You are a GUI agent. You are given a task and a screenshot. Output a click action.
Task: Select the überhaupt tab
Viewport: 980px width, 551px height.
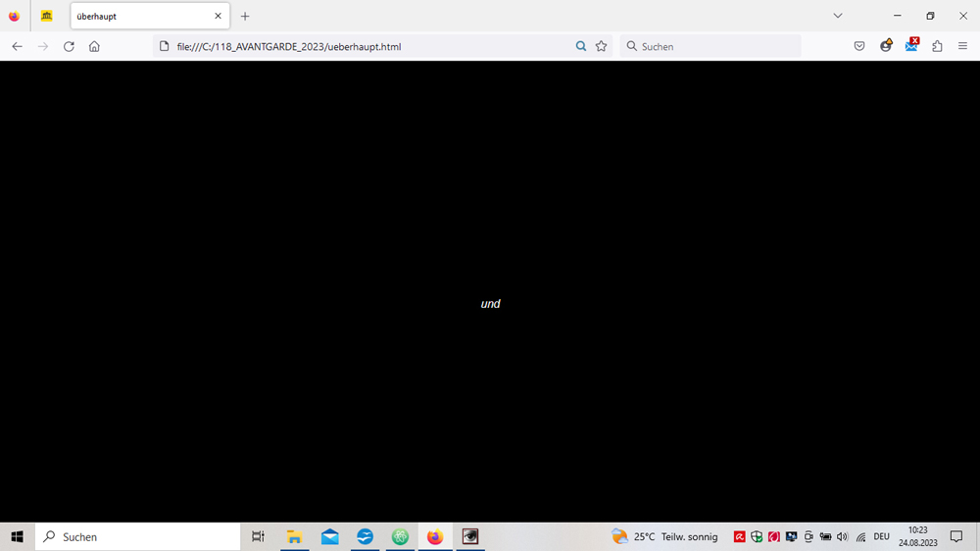coord(150,17)
